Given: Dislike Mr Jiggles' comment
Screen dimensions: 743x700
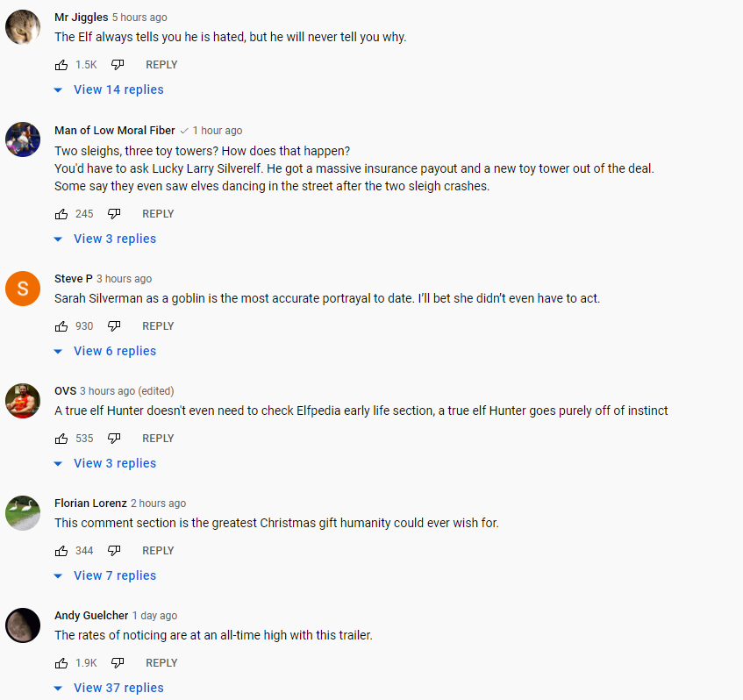Looking at the screenshot, I should 118,65.
